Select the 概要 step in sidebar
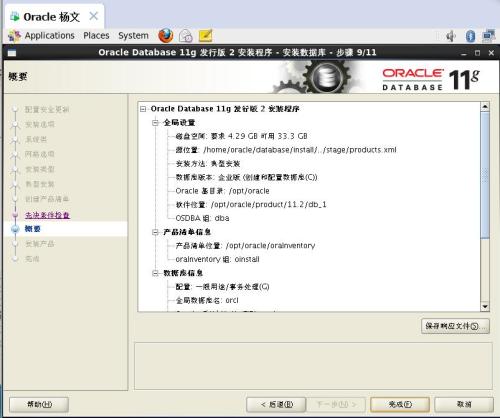Viewport: 500px width, 418px height. click(x=33, y=229)
